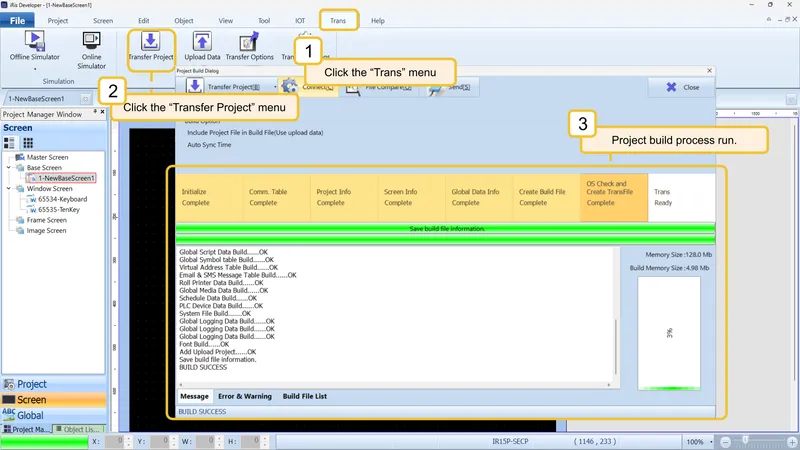Image resolution: width=800 pixels, height=450 pixels.
Task: Pin the Project Manager Window
Action: point(95,111)
